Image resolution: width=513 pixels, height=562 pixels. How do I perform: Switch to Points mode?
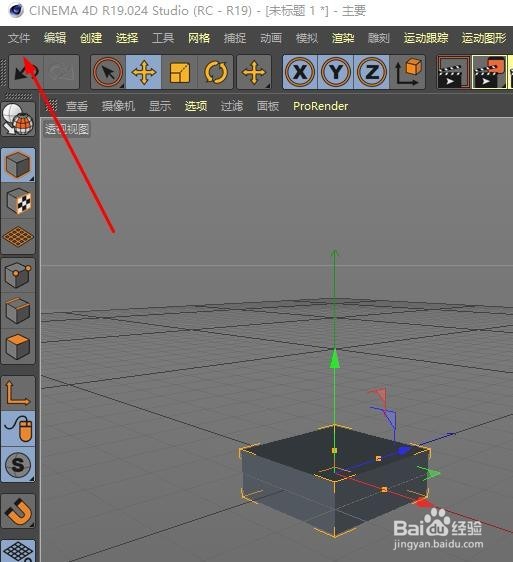tap(18, 275)
